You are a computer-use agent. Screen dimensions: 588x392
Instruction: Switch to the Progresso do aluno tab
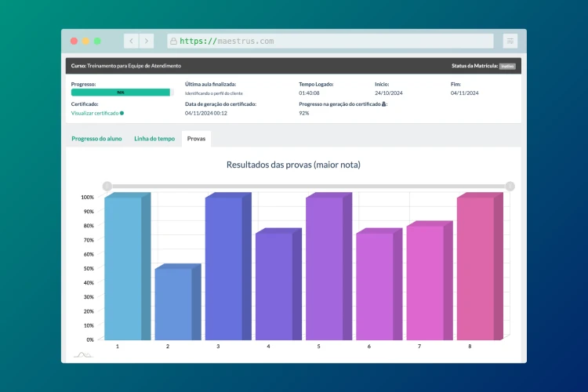click(x=96, y=139)
